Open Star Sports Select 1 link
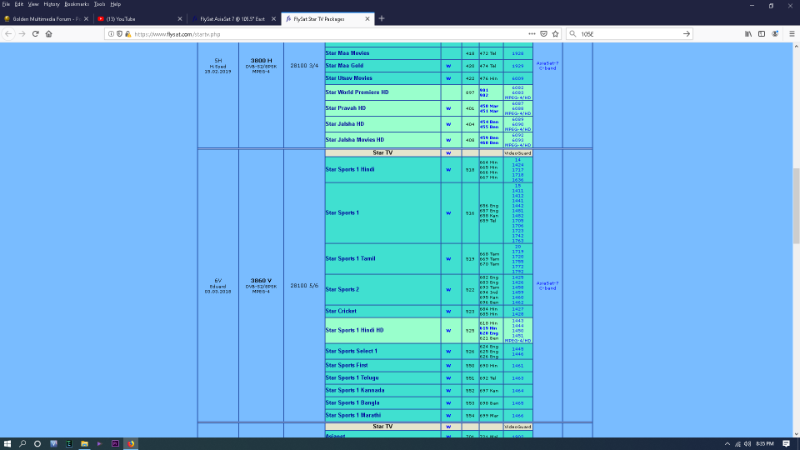This screenshot has height=450, width=800. (352, 351)
